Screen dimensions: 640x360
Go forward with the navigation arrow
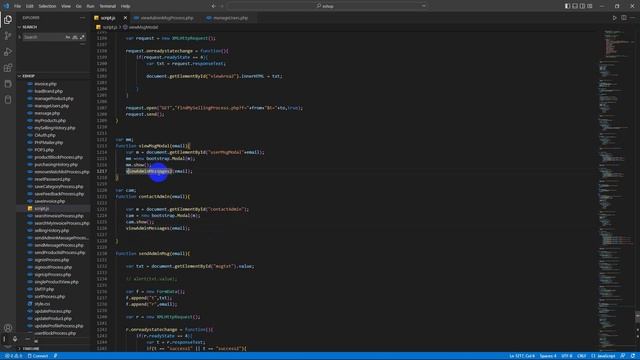tap(222, 6)
